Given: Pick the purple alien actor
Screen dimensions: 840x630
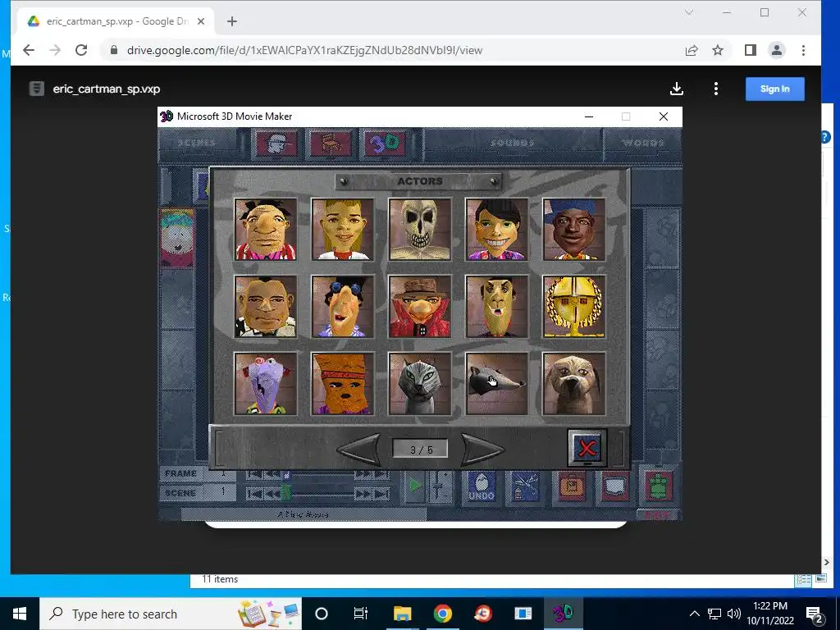Looking at the screenshot, I should pyautogui.click(x=265, y=384).
